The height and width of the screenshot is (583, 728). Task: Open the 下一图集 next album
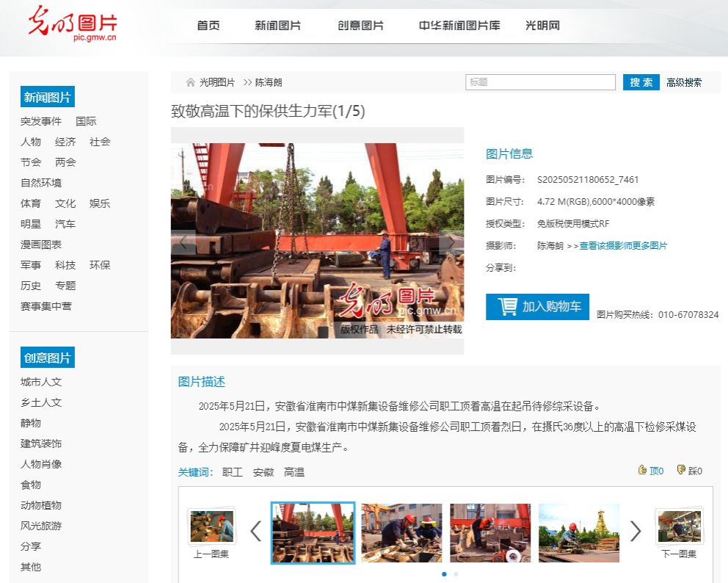(x=680, y=533)
